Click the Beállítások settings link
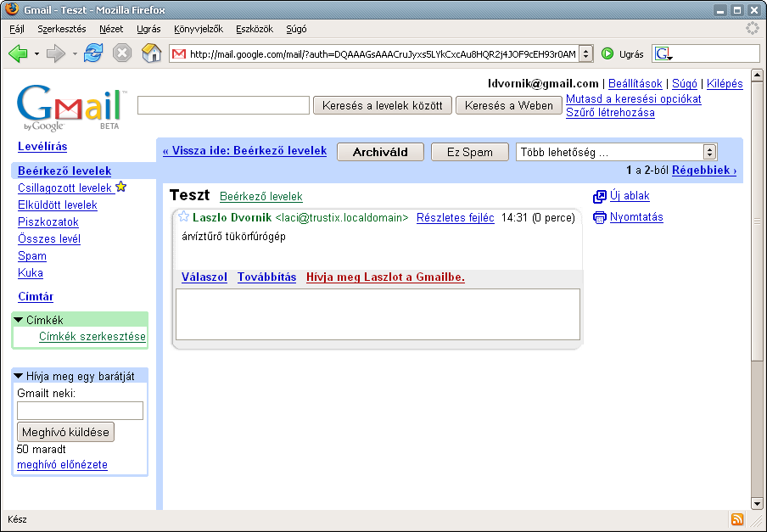Viewport: 767px width, 532px height. pos(635,84)
